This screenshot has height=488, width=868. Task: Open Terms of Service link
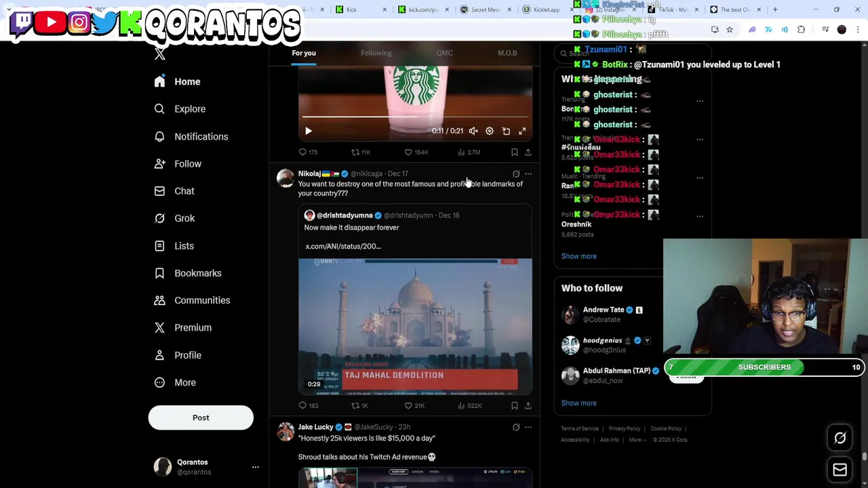pos(580,429)
